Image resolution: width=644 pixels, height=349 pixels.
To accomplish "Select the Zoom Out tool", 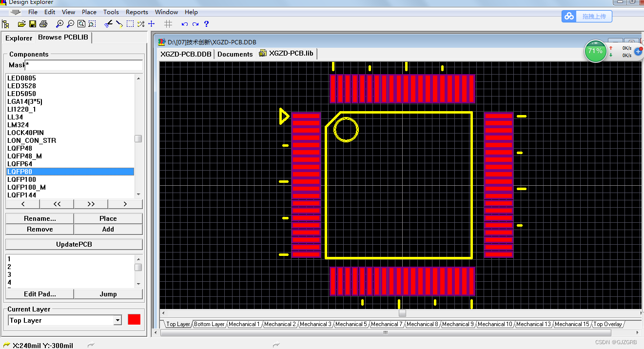I will pos(70,23).
